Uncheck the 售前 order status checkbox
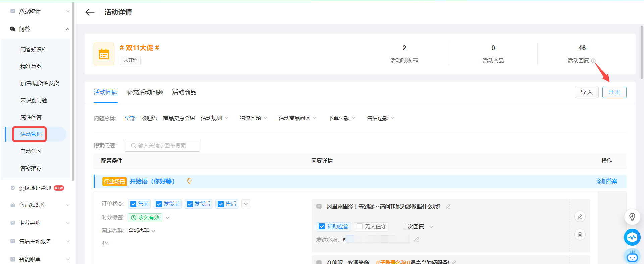This screenshot has height=264, width=644. [133, 204]
